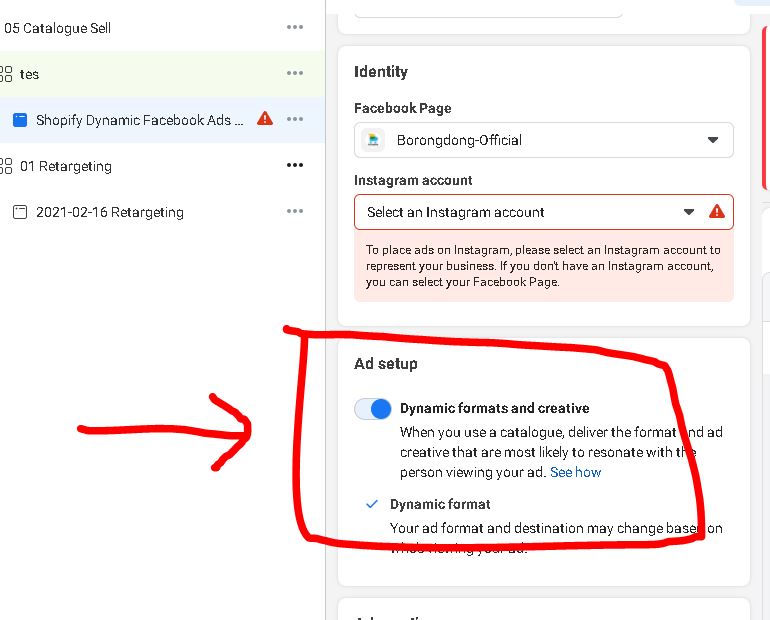770x620 pixels.
Task: Click the ad set grid icon beside tes
Action: coord(6,74)
